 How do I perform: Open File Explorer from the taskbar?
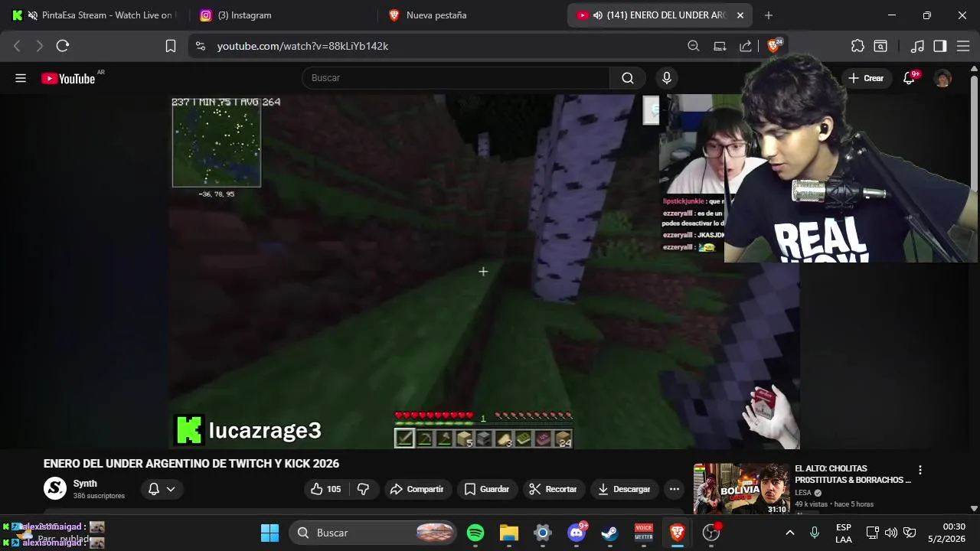509,533
